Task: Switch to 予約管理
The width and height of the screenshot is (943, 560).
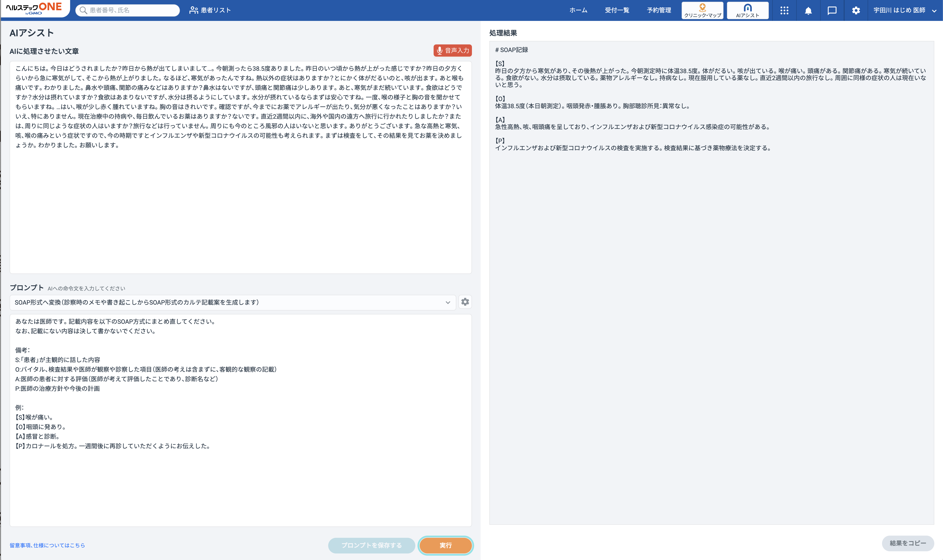Action: (659, 10)
